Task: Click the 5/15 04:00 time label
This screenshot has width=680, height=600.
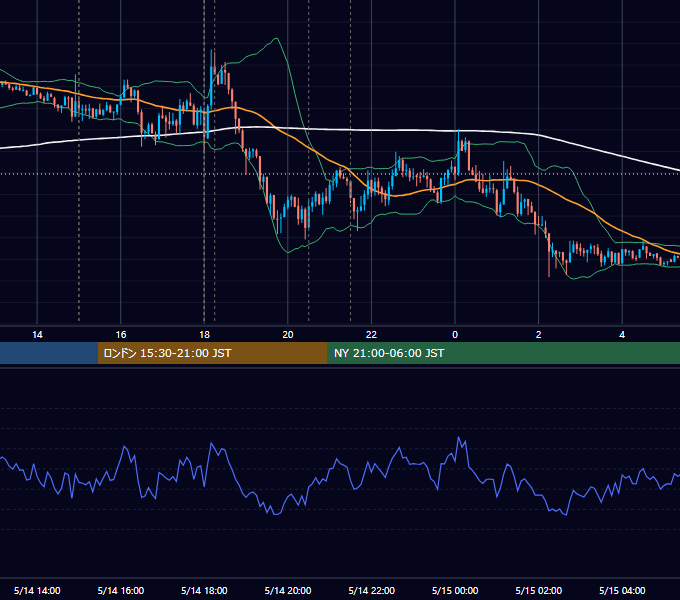Action: tap(622, 590)
